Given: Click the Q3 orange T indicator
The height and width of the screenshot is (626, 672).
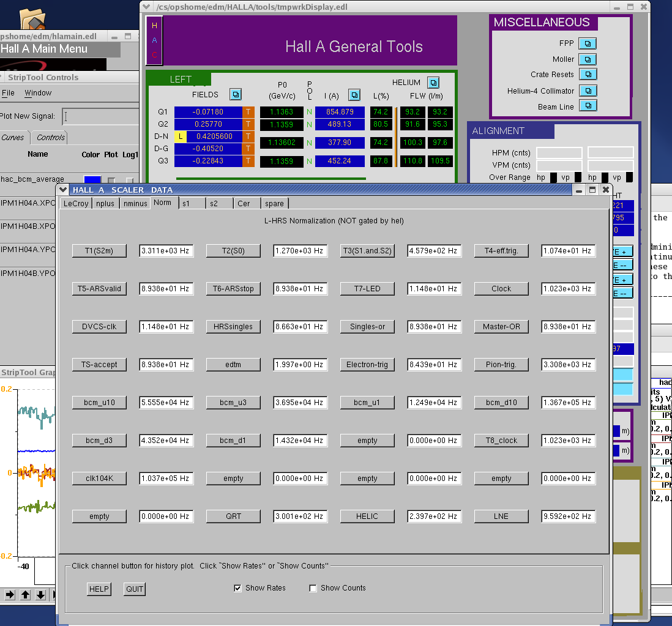Looking at the screenshot, I should (x=248, y=161).
